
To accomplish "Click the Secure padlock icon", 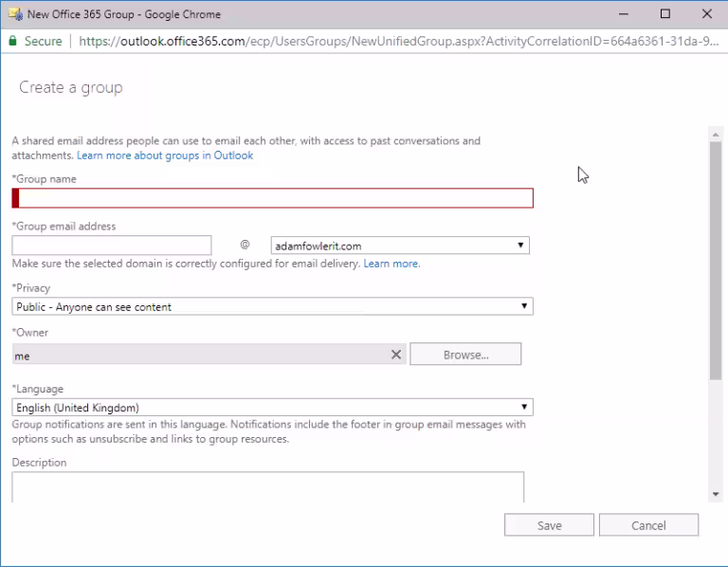I will [12, 42].
